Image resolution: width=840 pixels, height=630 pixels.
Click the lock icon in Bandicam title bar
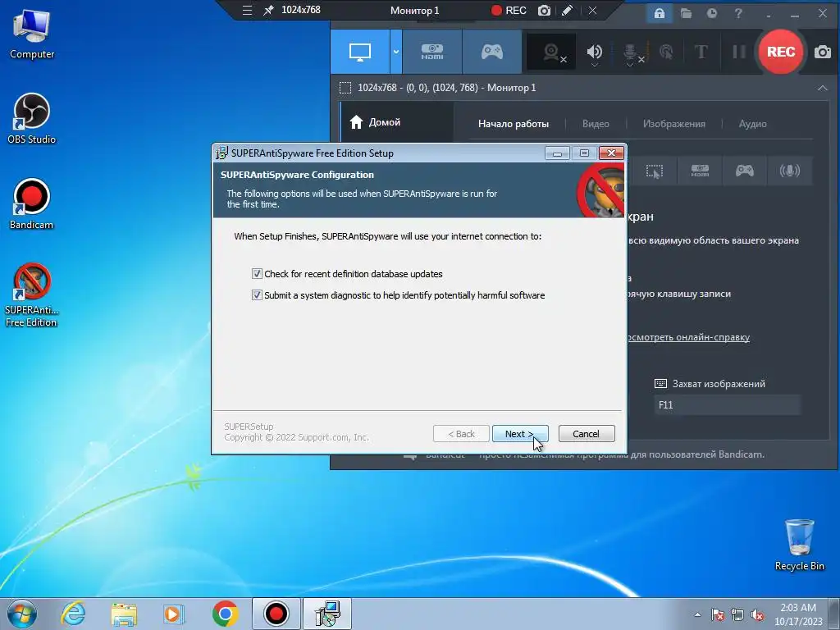(660, 13)
